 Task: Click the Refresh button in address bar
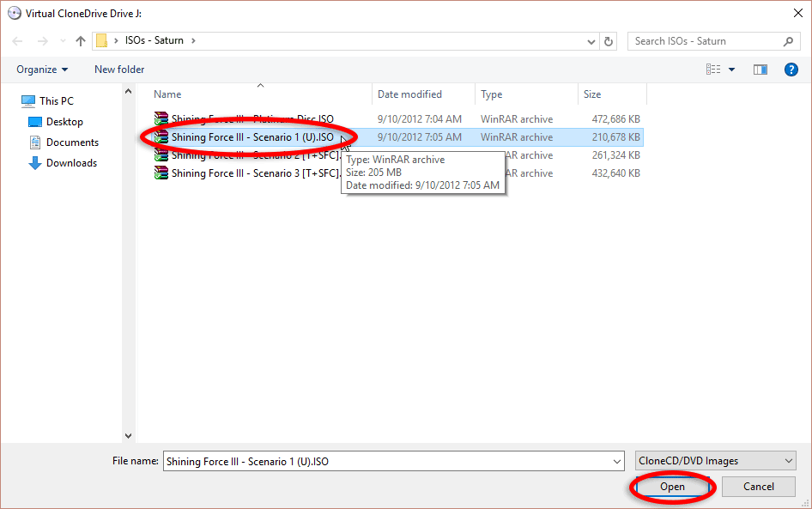609,41
